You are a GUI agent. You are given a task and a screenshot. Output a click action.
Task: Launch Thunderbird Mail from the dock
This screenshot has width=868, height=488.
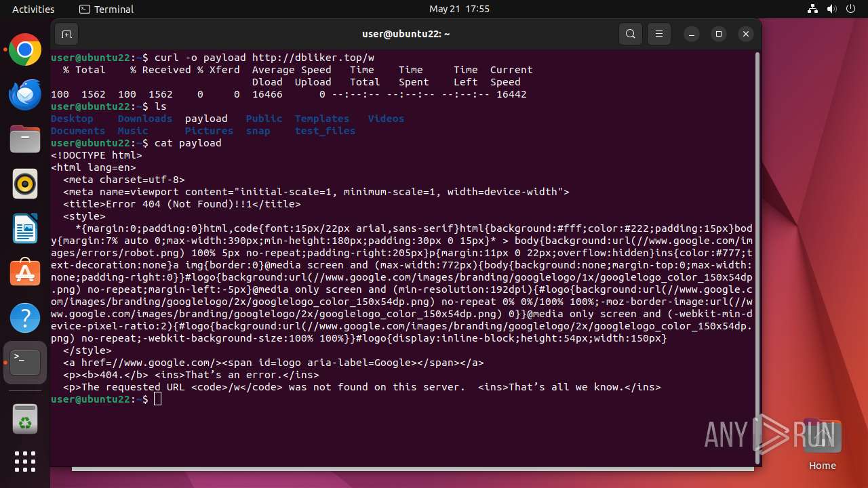click(25, 94)
